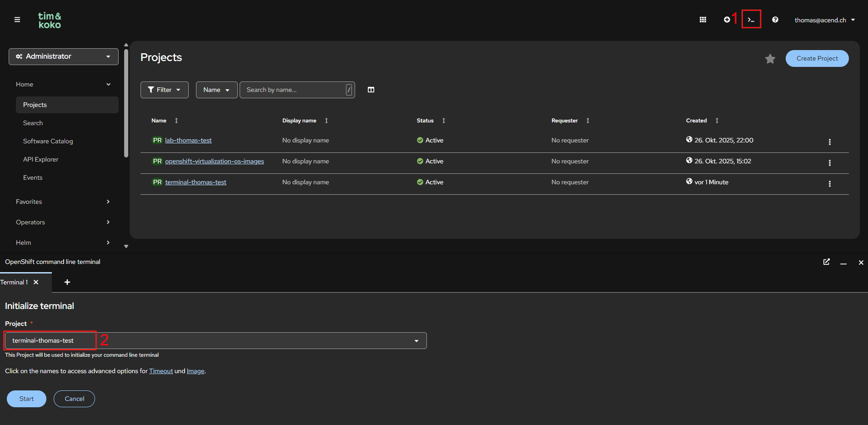Click the Create Project button
The image size is (868, 425).
pyautogui.click(x=817, y=58)
